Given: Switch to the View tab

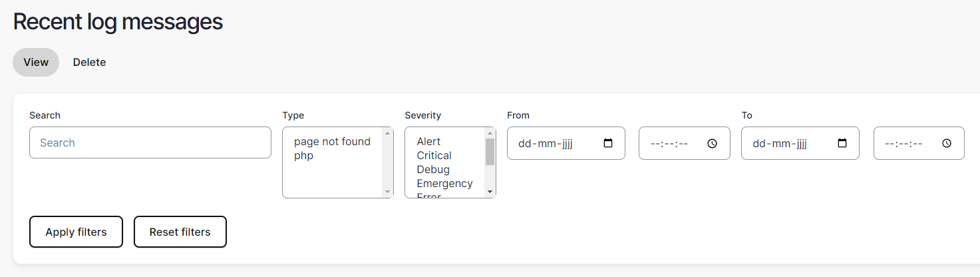Looking at the screenshot, I should (x=36, y=62).
